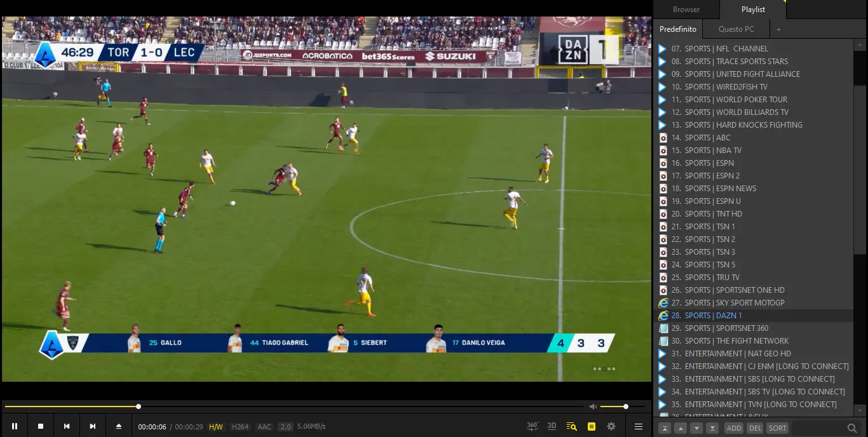868x437 pixels.
Task: Click the eject/open file button
Action: click(x=118, y=426)
